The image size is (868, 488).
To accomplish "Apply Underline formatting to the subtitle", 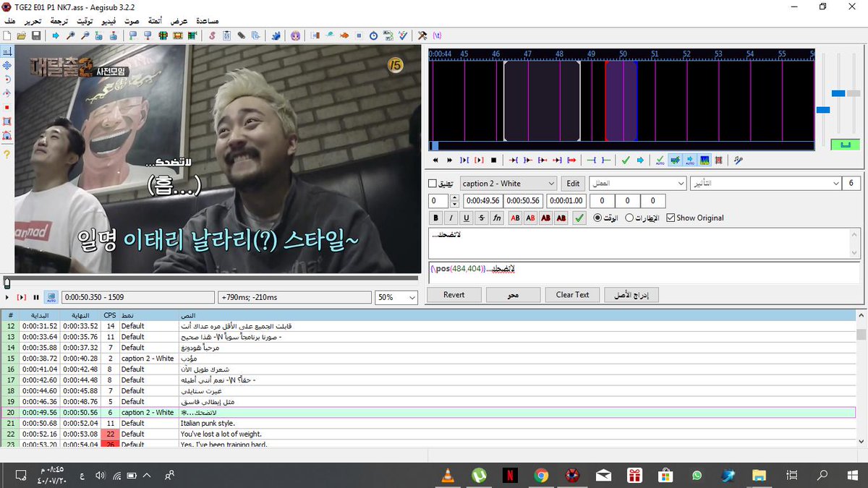I will pos(467,218).
